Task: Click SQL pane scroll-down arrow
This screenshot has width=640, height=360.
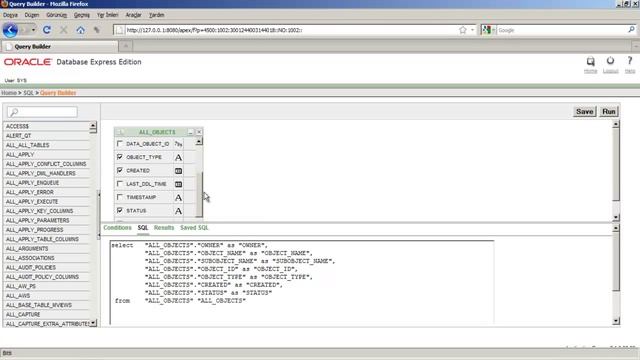Action: point(616,321)
